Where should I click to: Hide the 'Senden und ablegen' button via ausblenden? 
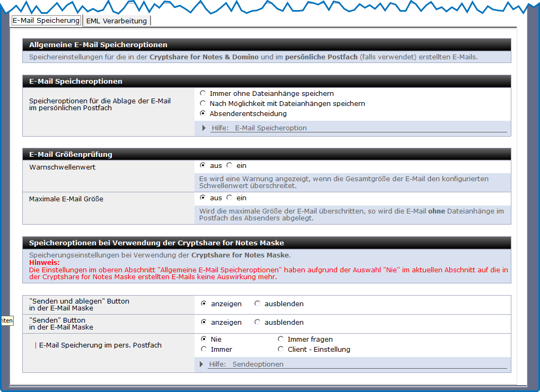coord(258,304)
